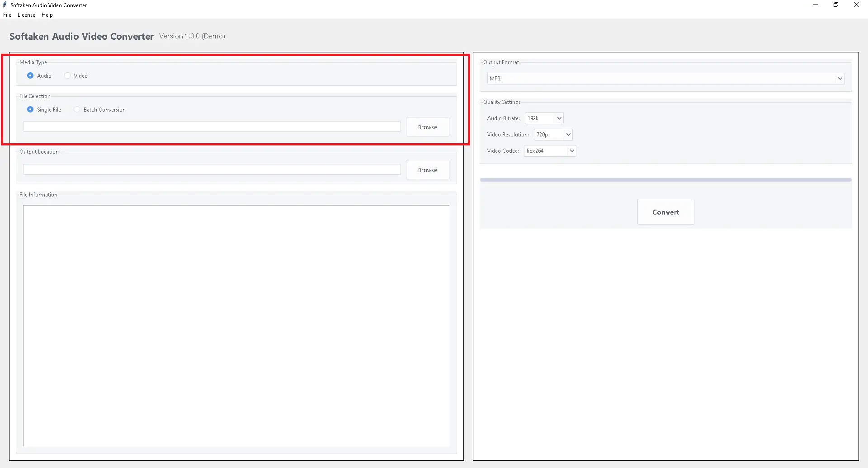The width and height of the screenshot is (868, 468).
Task: Select the Audio media type
Action: (x=30, y=76)
